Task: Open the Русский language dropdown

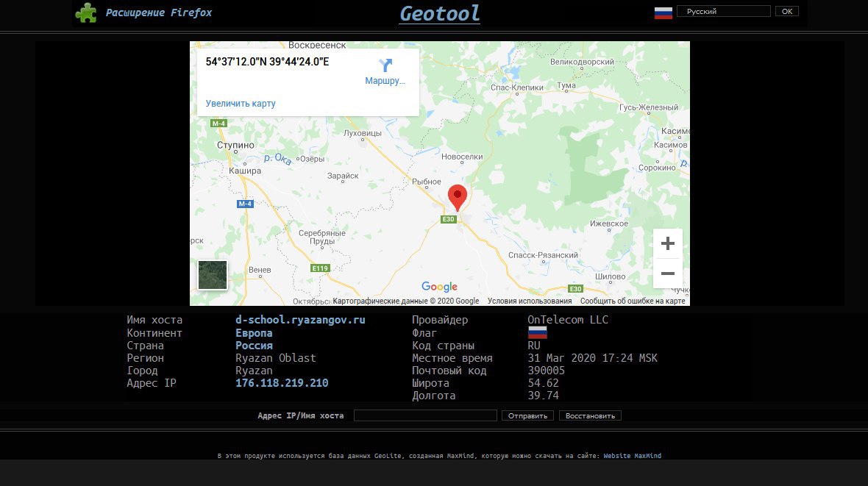Action: pos(724,11)
